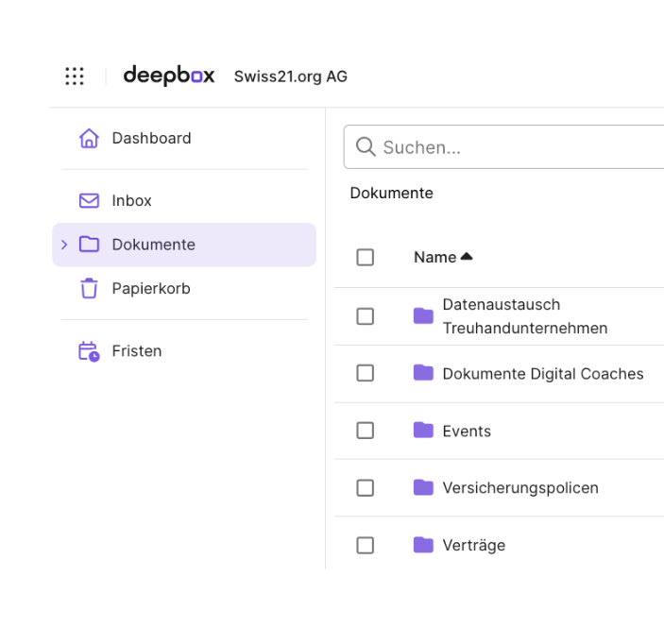664x644 pixels.
Task: Select the Dokumente Digital Coaches checkbox
Action: [365, 373]
